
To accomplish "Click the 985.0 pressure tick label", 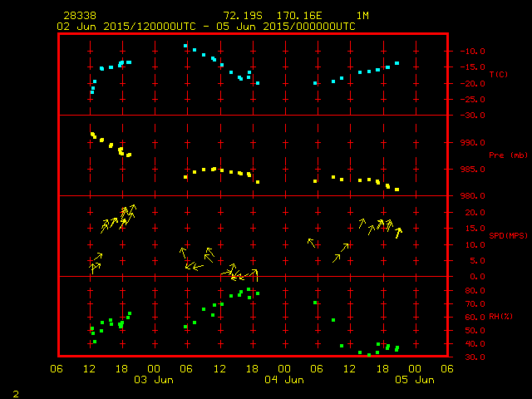I will pyautogui.click(x=466, y=169).
